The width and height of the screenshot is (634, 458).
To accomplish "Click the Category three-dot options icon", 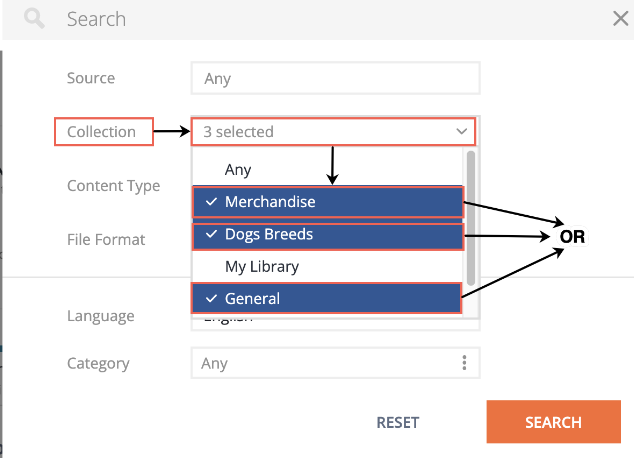I will click(464, 363).
